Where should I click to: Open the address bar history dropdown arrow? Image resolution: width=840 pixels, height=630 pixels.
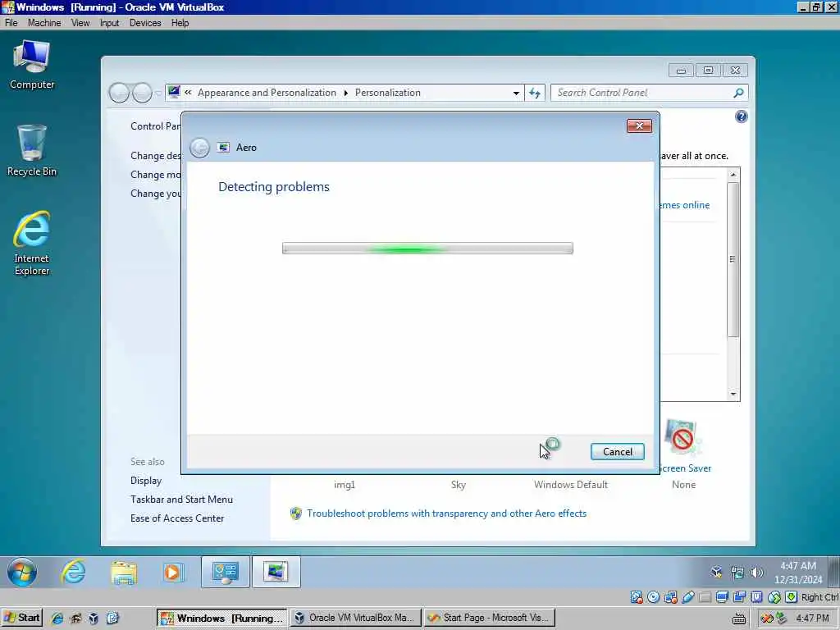point(516,93)
